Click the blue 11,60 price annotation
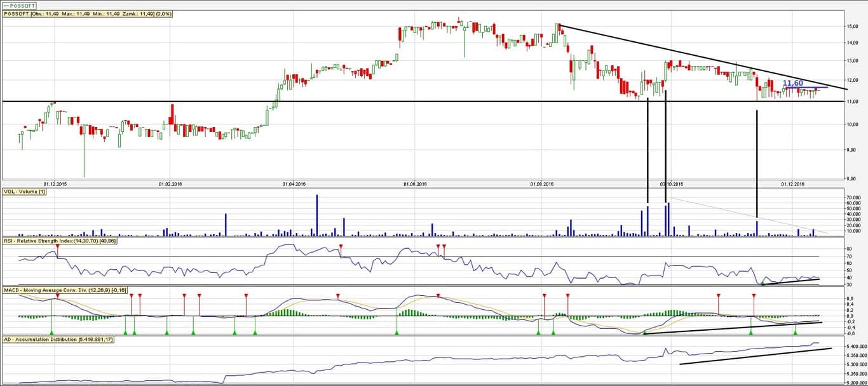Screen dimensions: 868x386 794,83
